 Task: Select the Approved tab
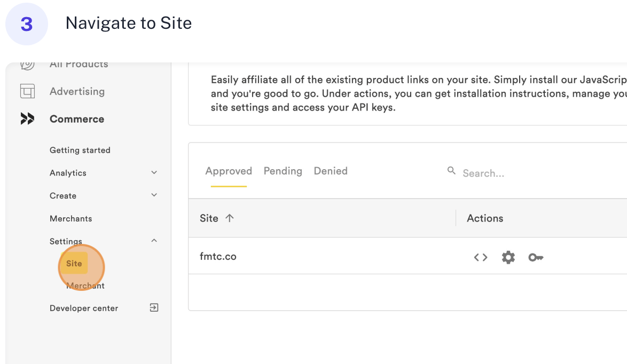(229, 171)
